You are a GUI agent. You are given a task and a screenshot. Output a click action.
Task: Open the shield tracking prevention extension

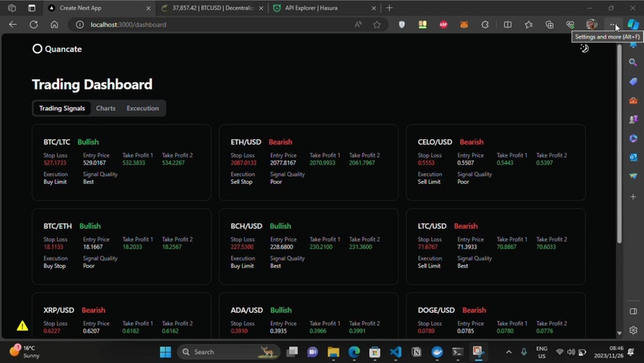pyautogui.click(x=402, y=25)
